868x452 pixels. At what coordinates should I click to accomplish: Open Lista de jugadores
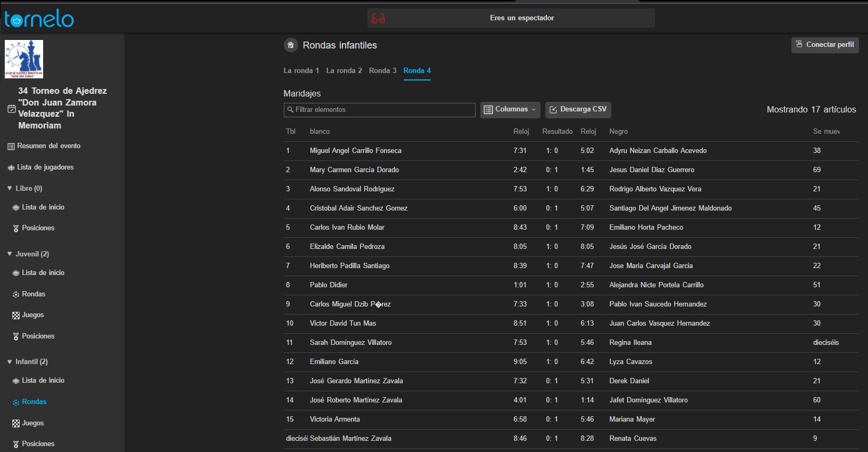point(45,167)
